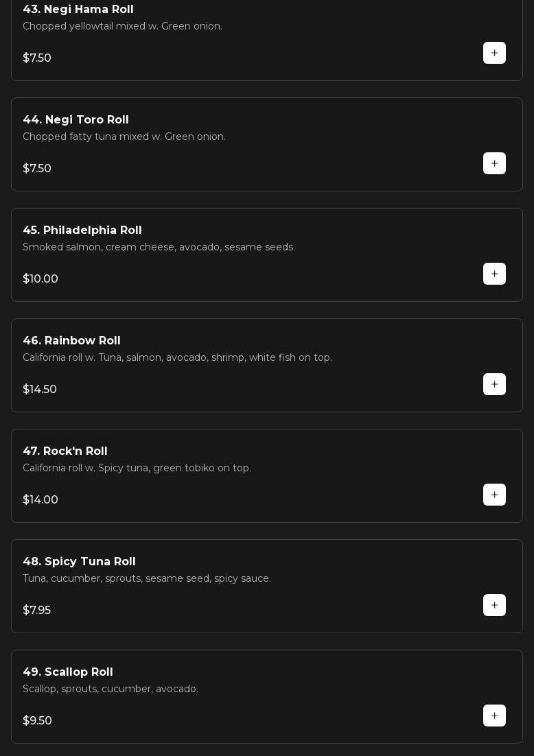The image size is (534, 756).
Task: Click the Negi Toro Roll description text
Action: (124, 137)
